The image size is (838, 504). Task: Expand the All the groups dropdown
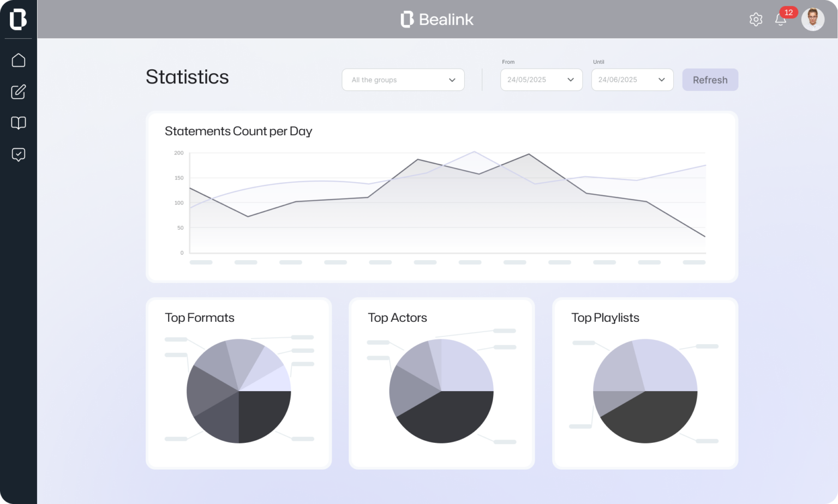click(x=403, y=80)
